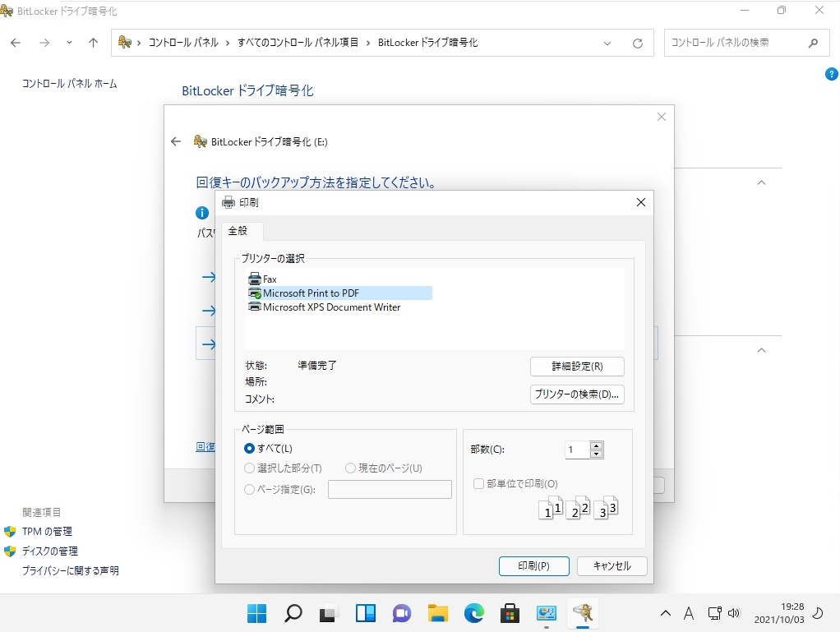Select the 選択した部分(T) radio option
The height and width of the screenshot is (632, 840).
(x=249, y=468)
